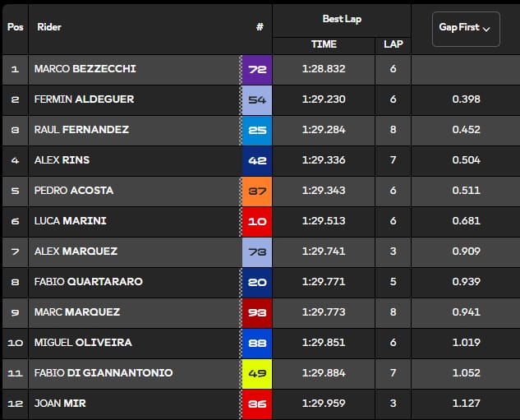
Task: Select the Rider column header
Action: click(x=49, y=27)
